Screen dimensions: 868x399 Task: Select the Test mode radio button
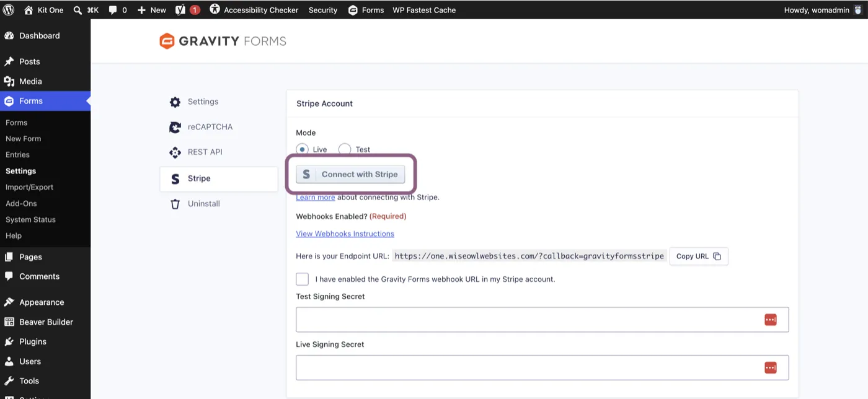345,149
